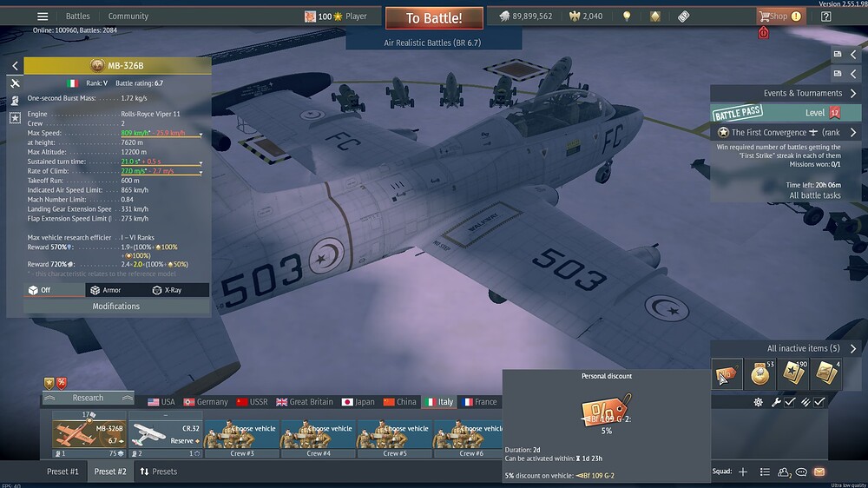The width and height of the screenshot is (868, 488).
Task: Toggle the auto-repair wrench checkbox
Action: pos(790,402)
